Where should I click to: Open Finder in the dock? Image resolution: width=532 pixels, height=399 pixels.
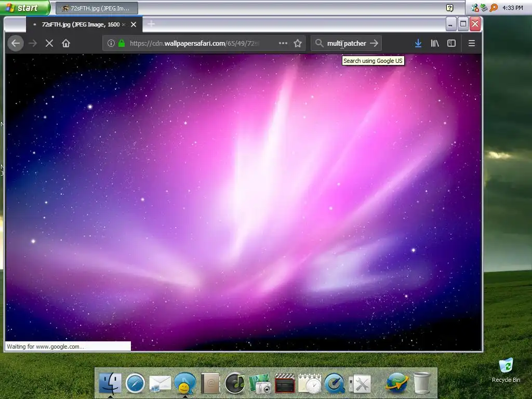[110, 383]
